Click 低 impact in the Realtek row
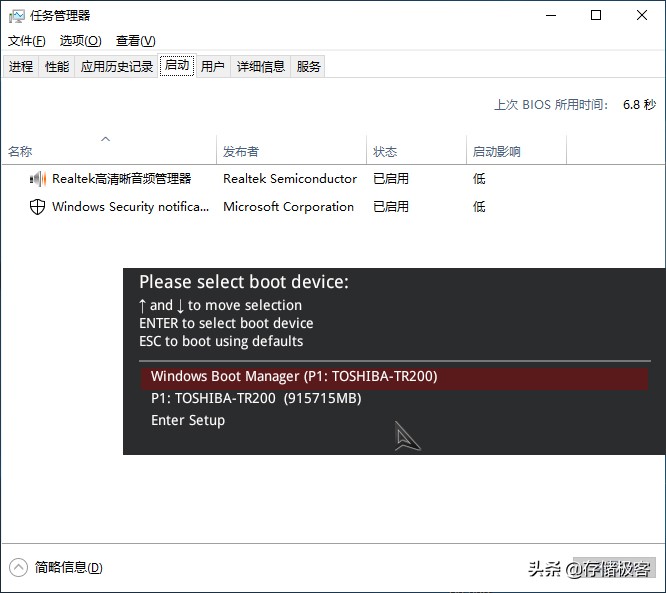Viewport: 666px width, 593px height. (479, 179)
